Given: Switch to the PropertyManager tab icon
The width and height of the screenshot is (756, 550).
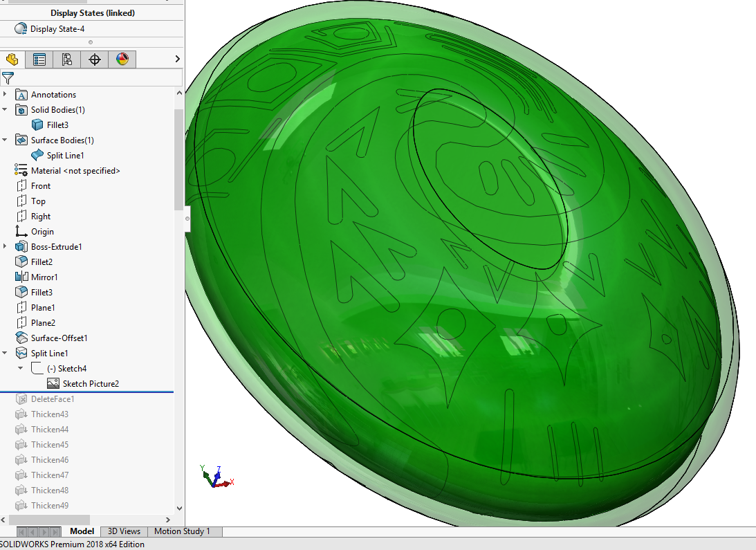Looking at the screenshot, I should (x=39, y=59).
